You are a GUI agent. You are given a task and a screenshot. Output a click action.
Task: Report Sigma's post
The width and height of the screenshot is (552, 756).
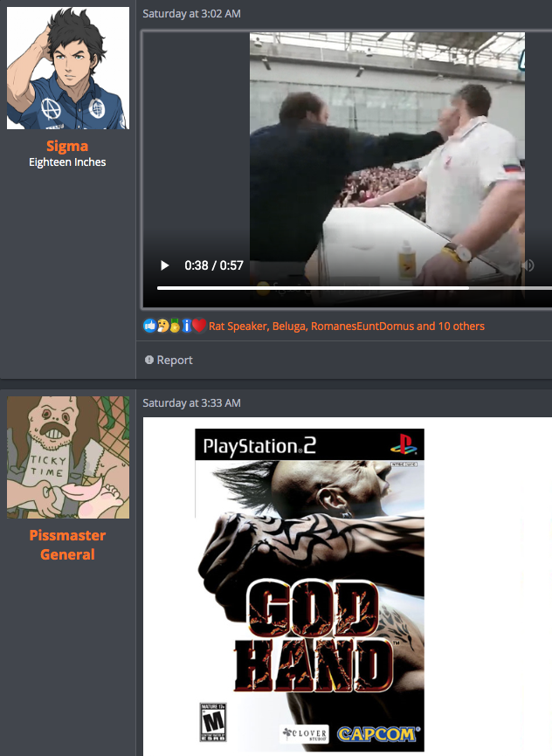tap(169, 360)
